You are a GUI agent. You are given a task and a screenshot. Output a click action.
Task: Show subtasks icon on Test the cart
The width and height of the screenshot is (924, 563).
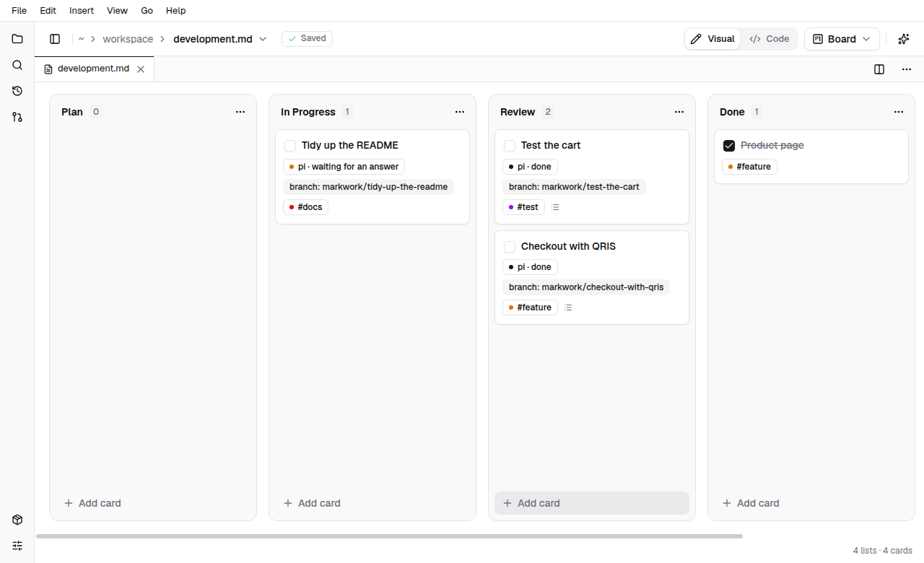tap(555, 207)
